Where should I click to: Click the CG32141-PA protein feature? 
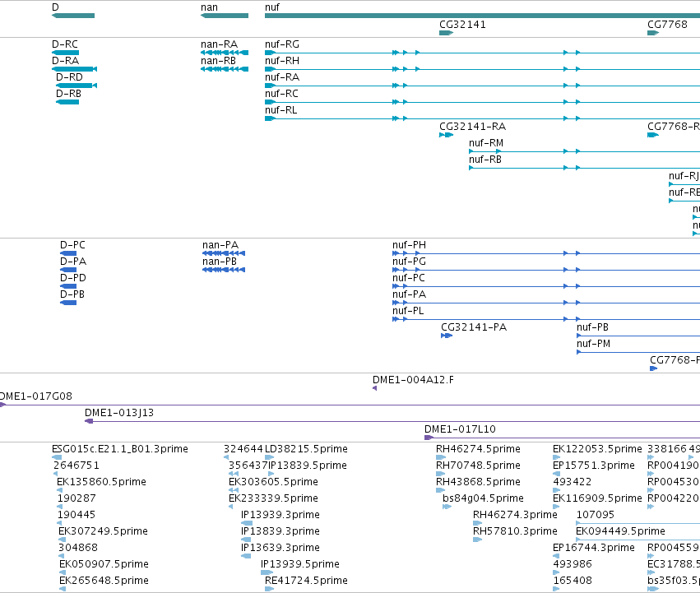coord(447,336)
